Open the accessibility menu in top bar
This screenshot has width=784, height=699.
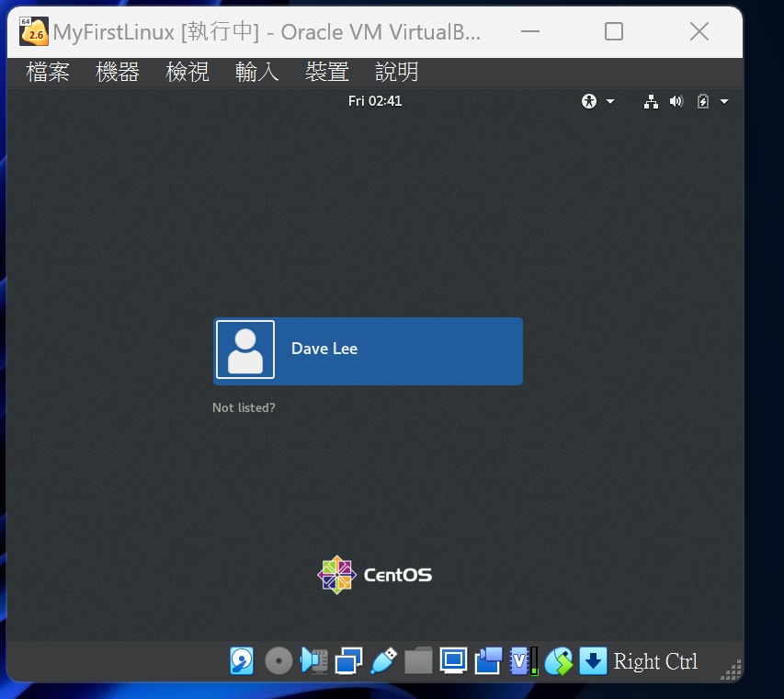point(597,101)
